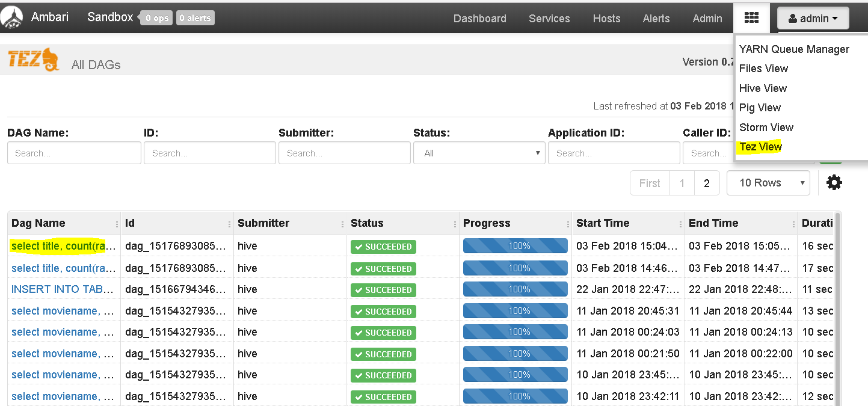Open the INSERT INTO TAB... DAG link
868x406 pixels.
coord(63,289)
